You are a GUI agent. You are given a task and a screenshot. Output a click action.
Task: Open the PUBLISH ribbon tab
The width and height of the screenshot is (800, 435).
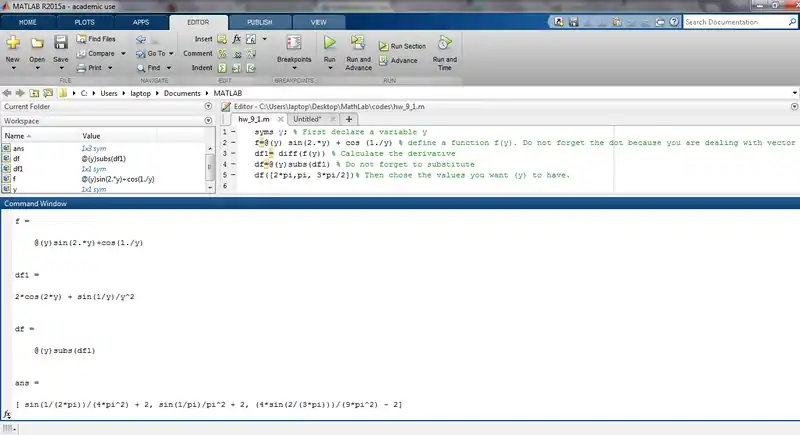click(x=261, y=20)
